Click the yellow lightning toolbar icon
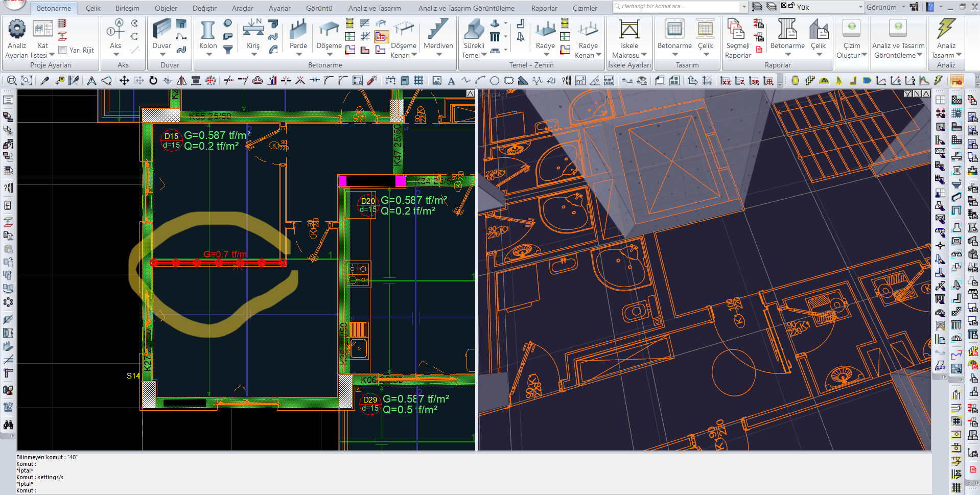Viewport: 980px width, 495px height. tap(938, 80)
